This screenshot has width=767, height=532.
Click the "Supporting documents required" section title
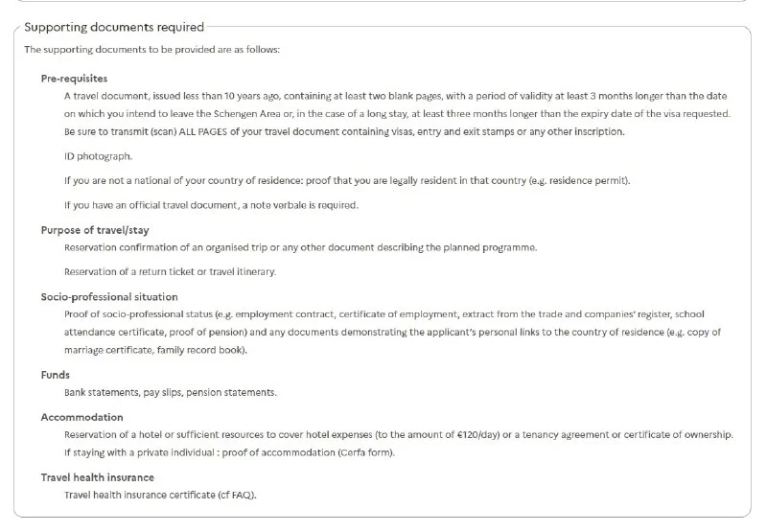pyautogui.click(x=113, y=27)
